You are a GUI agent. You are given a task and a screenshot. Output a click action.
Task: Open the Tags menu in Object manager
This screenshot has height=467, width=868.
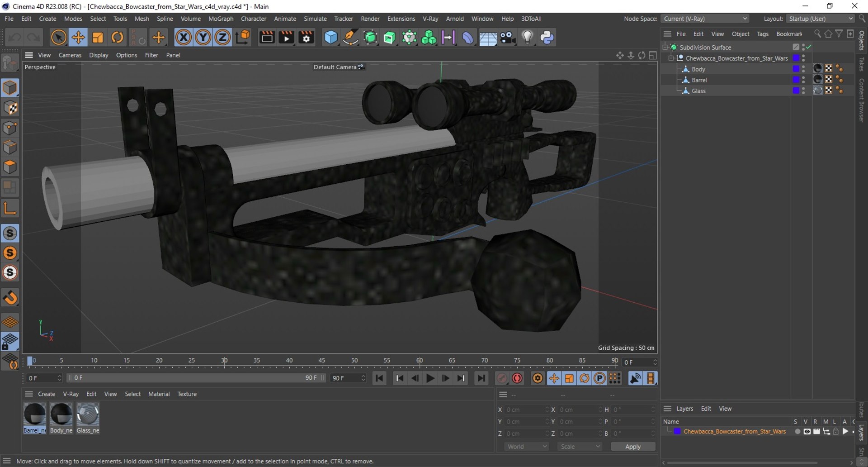[x=763, y=34]
